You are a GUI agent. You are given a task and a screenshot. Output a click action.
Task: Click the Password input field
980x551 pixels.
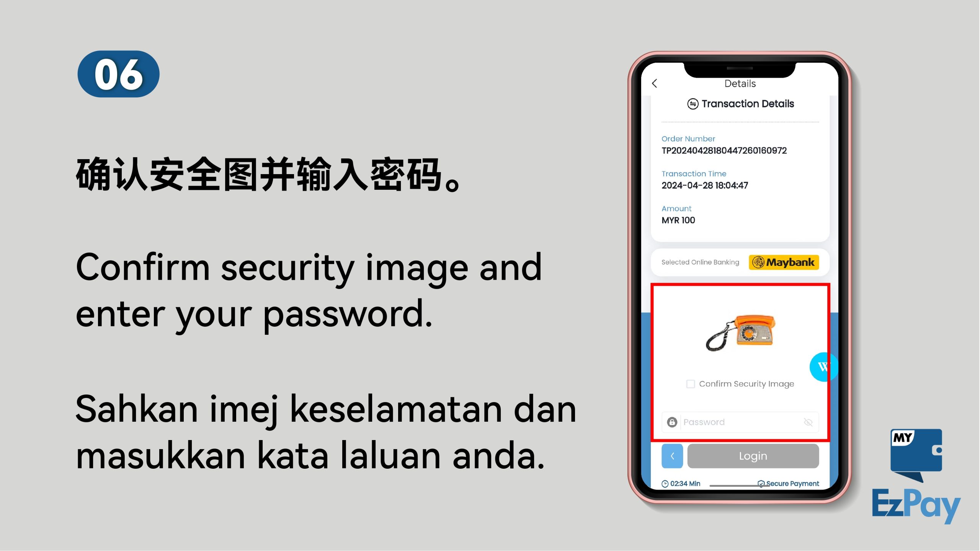pyautogui.click(x=740, y=421)
